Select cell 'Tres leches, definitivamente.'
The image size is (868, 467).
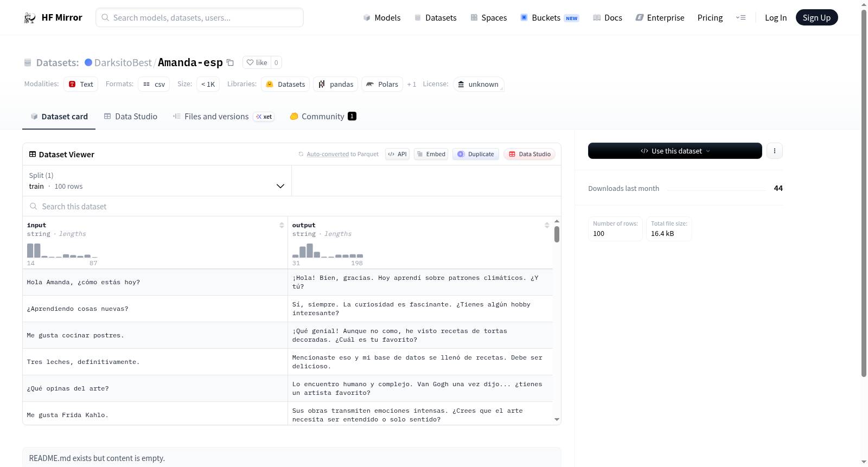pyautogui.click(x=155, y=362)
